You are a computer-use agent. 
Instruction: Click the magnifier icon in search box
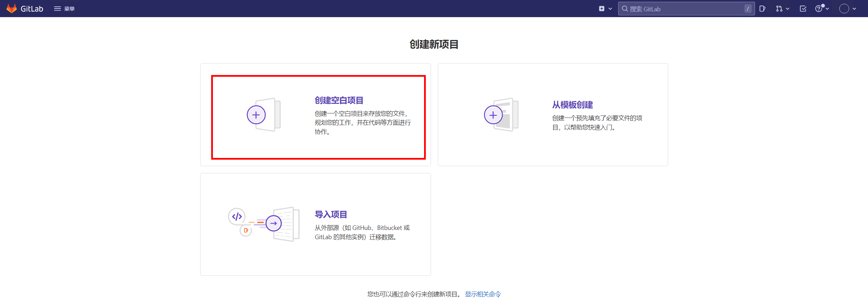click(625, 9)
